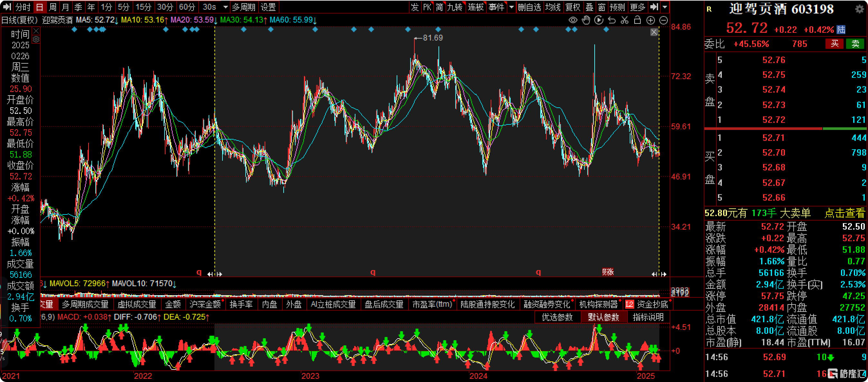
Task: Expand the dropdown arrow after 事件
Action: [512, 7]
